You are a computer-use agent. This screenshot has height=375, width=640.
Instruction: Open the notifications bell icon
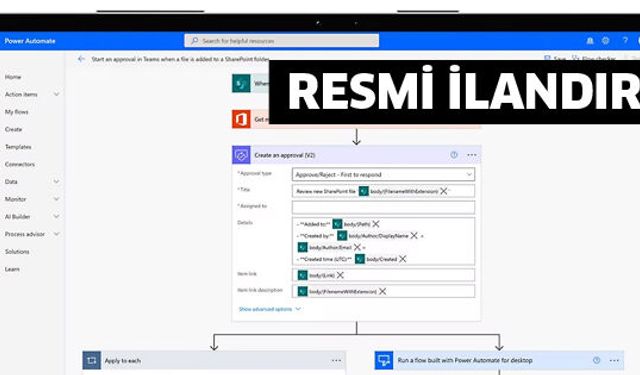[x=590, y=41]
